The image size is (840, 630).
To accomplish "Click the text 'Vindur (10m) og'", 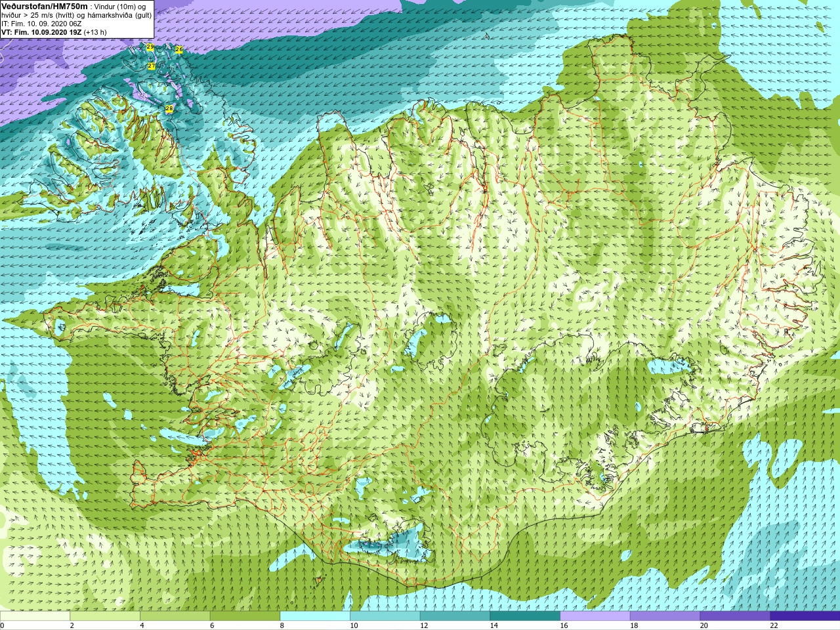I will pos(121,7).
